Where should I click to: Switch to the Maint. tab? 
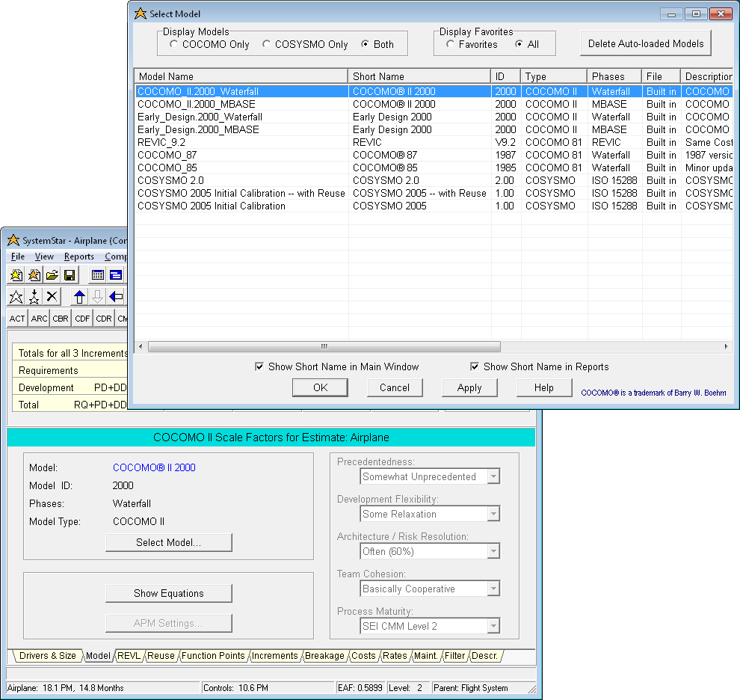tap(426, 656)
